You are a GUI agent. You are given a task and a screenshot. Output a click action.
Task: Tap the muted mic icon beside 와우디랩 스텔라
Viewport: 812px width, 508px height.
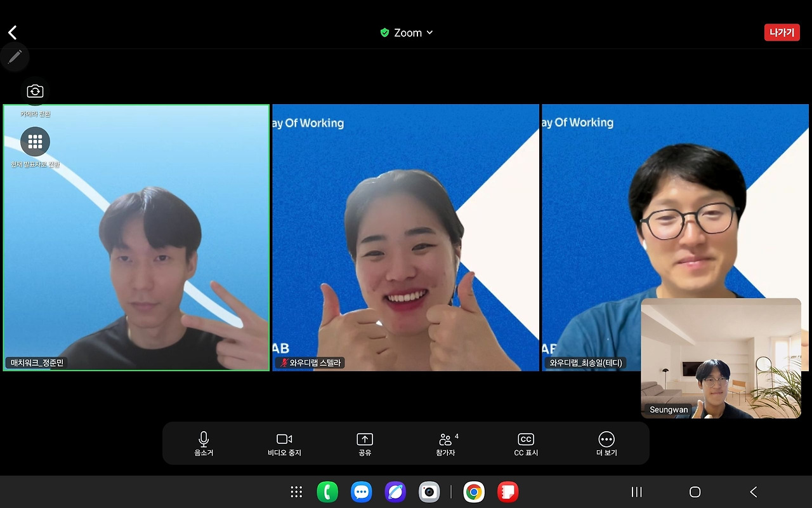click(284, 363)
